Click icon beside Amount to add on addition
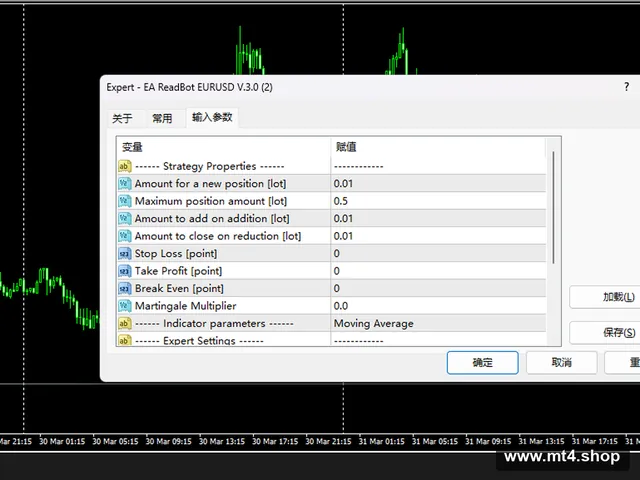This screenshot has width=640, height=480. pyautogui.click(x=124, y=219)
